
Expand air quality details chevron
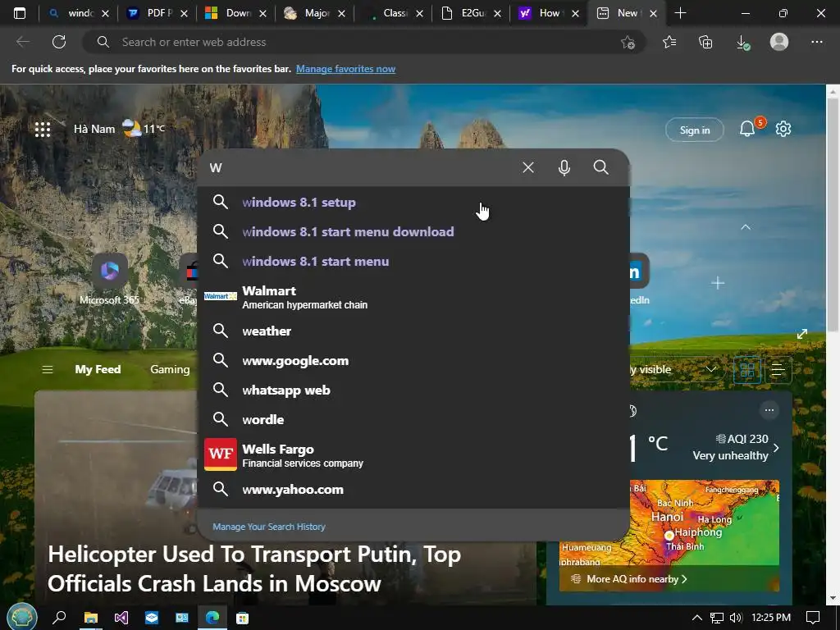(776, 447)
